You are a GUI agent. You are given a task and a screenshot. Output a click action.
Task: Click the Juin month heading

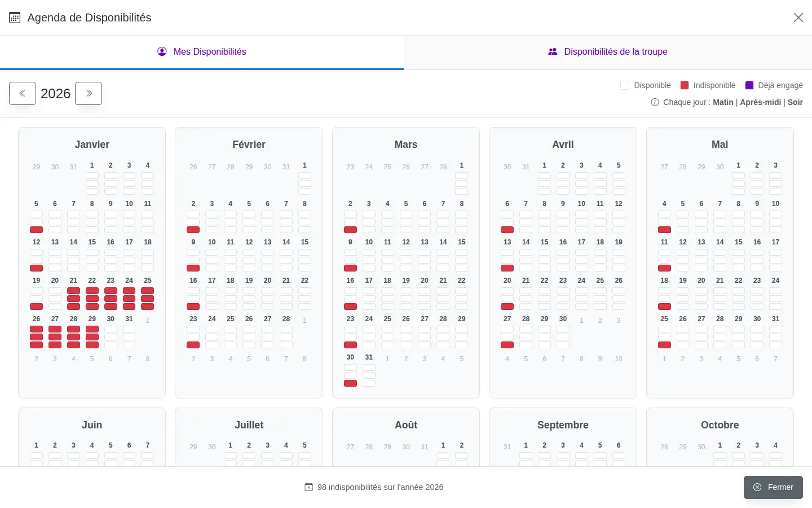pyautogui.click(x=92, y=425)
